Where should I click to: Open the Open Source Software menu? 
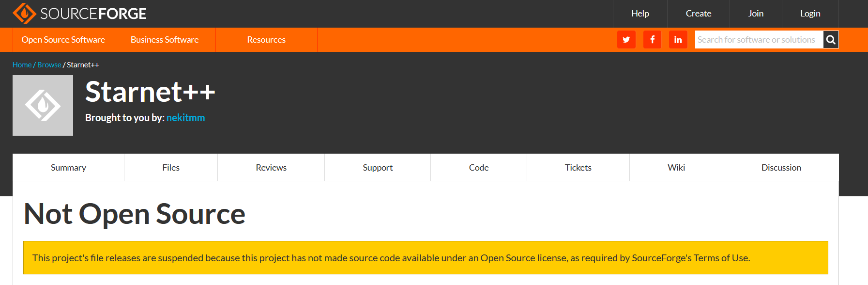[x=63, y=40]
